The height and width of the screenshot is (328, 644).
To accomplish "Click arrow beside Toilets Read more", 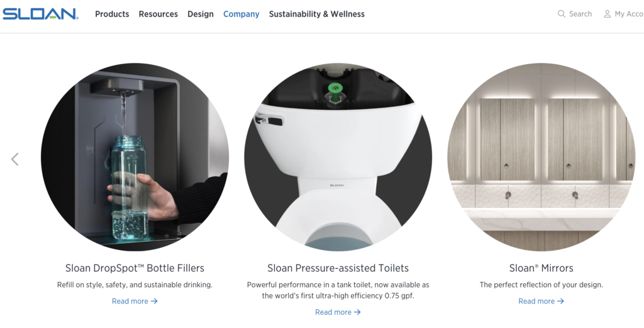I will coord(357,312).
